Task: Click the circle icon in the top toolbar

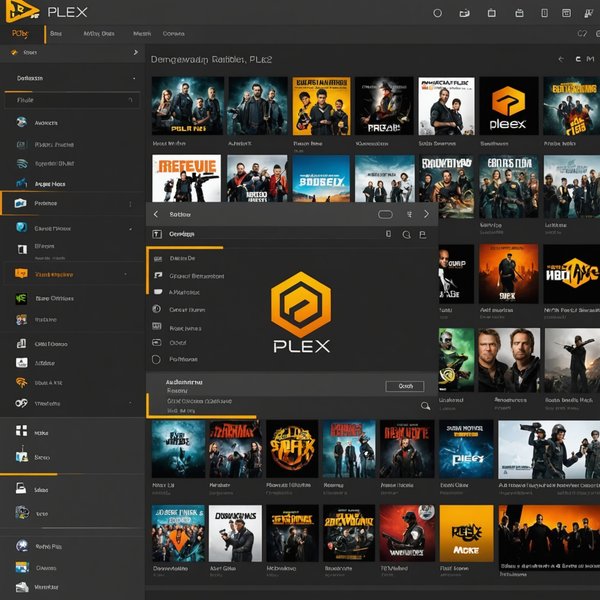Action: [x=437, y=13]
